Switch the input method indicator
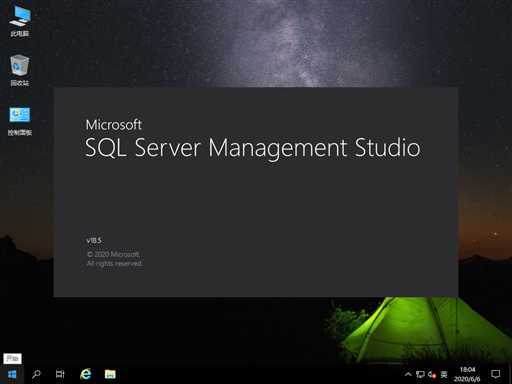This screenshot has height=384, width=512. coord(444,375)
